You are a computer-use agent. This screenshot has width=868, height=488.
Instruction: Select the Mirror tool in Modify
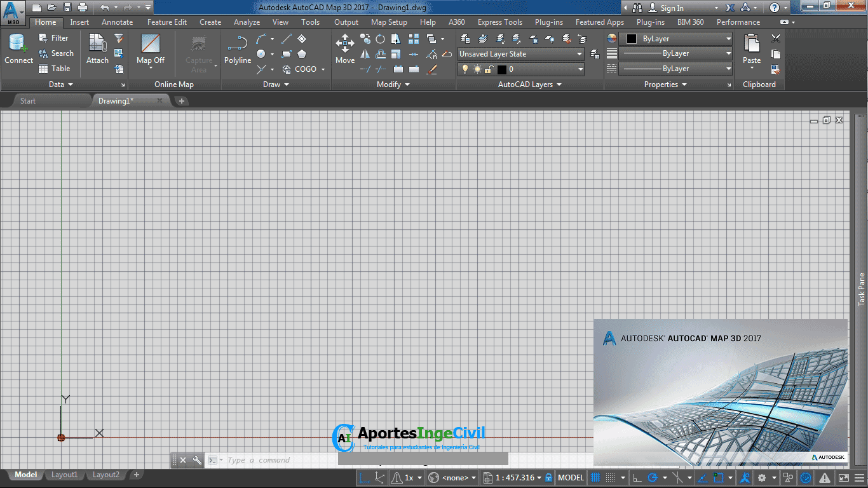(365, 54)
